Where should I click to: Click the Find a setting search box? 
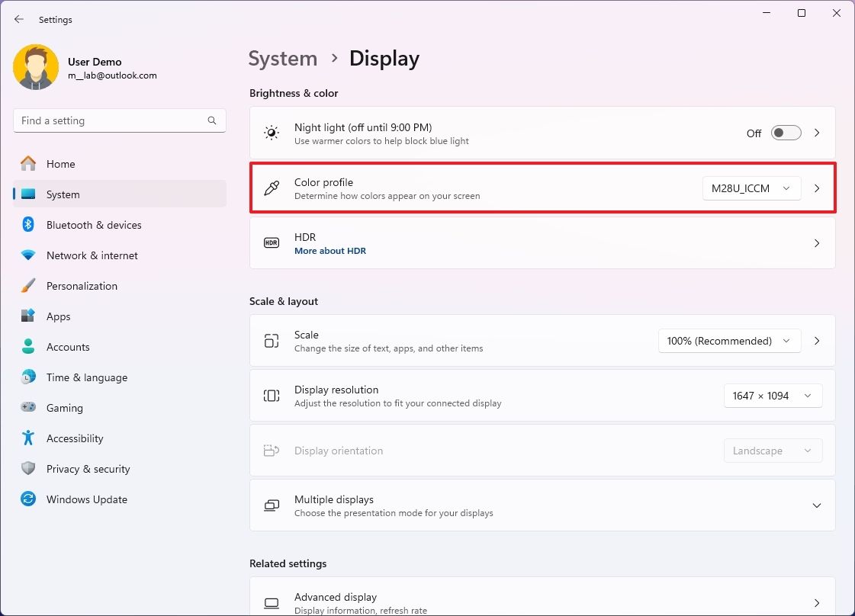[x=119, y=120]
